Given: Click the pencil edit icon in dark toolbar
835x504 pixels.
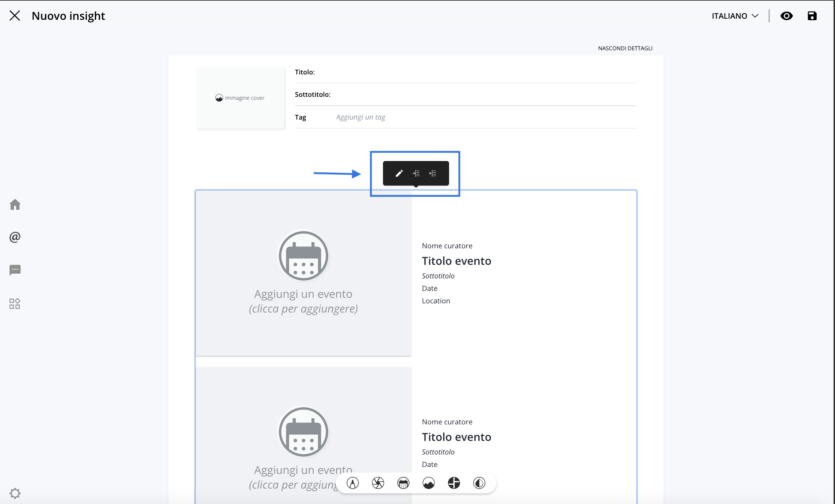Looking at the screenshot, I should [399, 173].
